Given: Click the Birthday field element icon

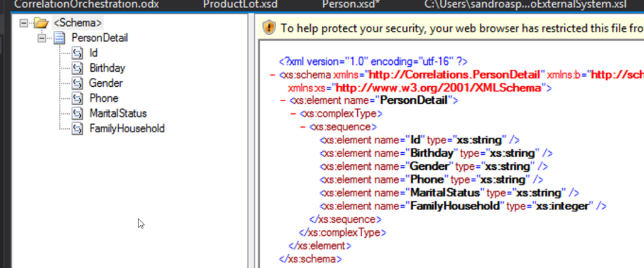Looking at the screenshot, I should point(77,69).
